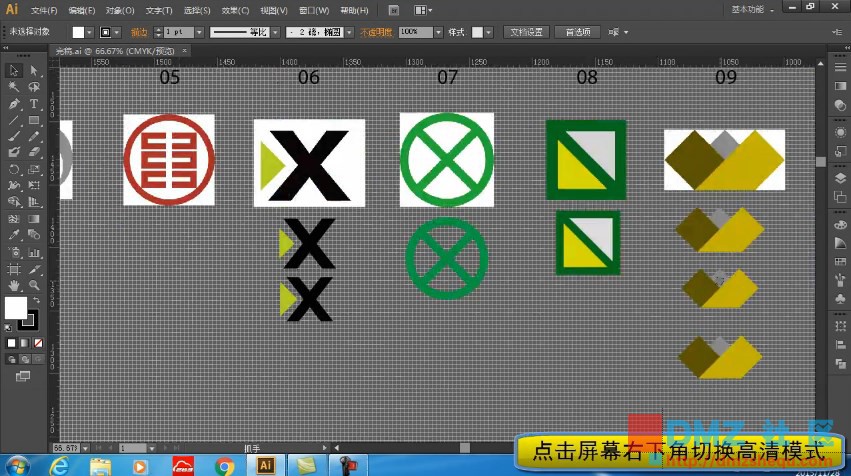Screen dimensions: 851x476
Task: Pick the Free Transform tool
Action: pos(34,186)
